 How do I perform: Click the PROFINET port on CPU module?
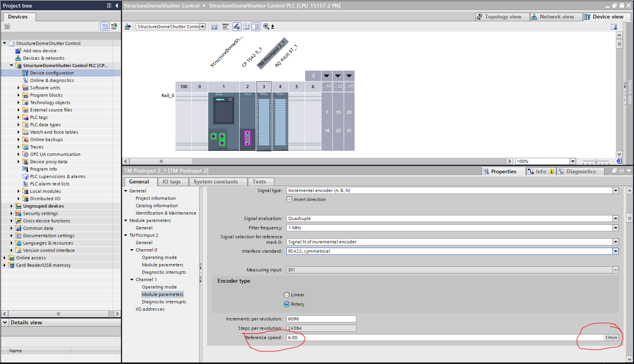[x=213, y=136]
